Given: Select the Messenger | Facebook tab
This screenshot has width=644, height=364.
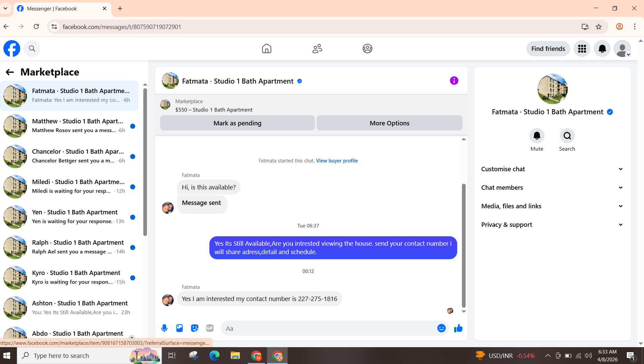Looking at the screenshot, I should (62, 9).
